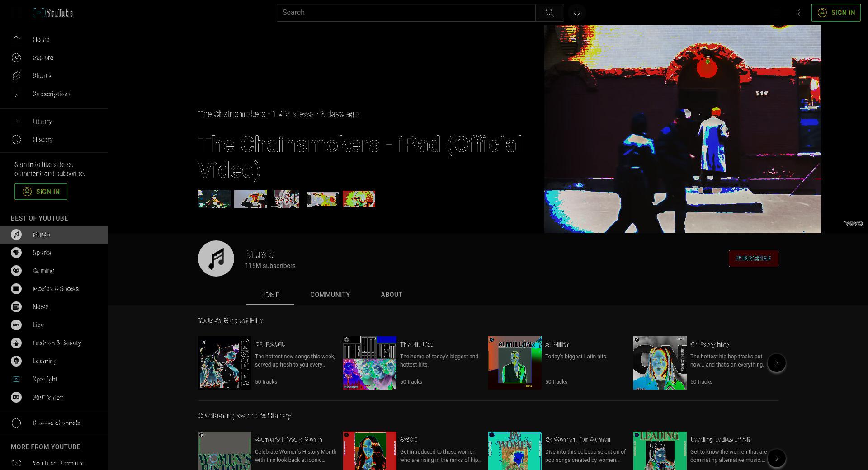Switch to the COMMUNITY tab
The width and height of the screenshot is (868, 470).
[330, 295]
